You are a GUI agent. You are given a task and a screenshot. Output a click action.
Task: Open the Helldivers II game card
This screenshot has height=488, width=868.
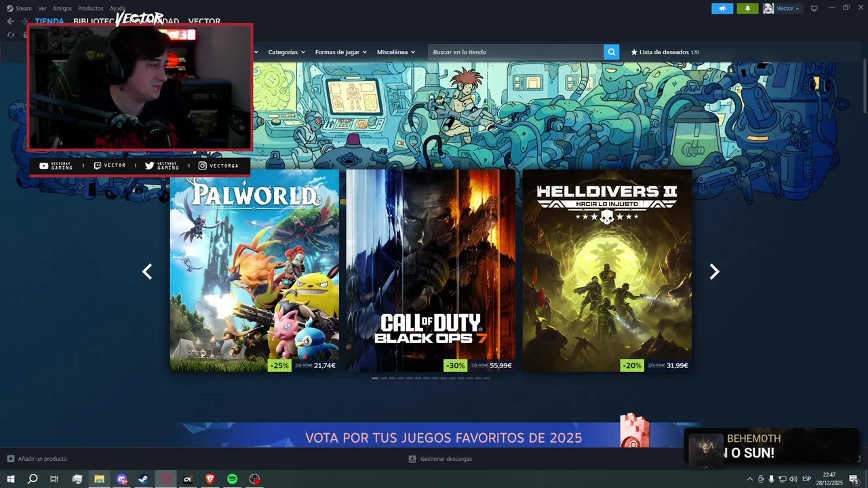607,270
